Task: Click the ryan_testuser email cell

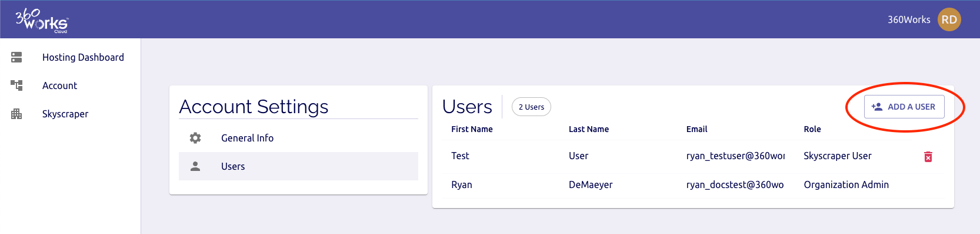Action: pyautogui.click(x=735, y=156)
